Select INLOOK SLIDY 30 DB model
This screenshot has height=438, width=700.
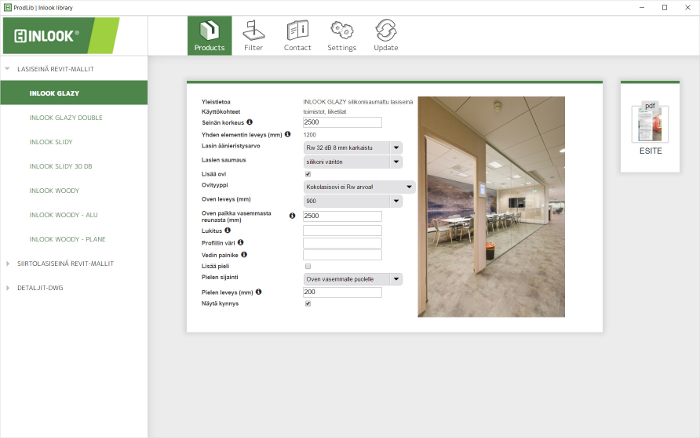coord(60,166)
